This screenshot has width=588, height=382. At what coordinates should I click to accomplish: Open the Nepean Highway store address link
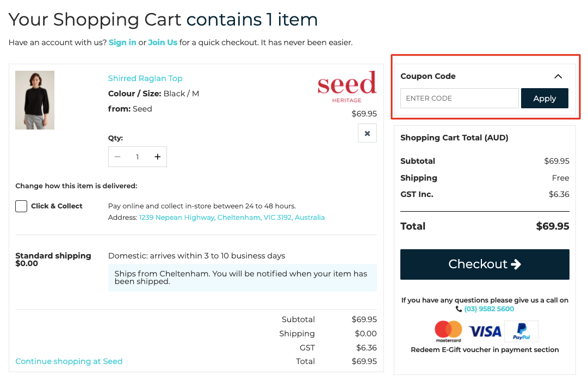click(232, 217)
